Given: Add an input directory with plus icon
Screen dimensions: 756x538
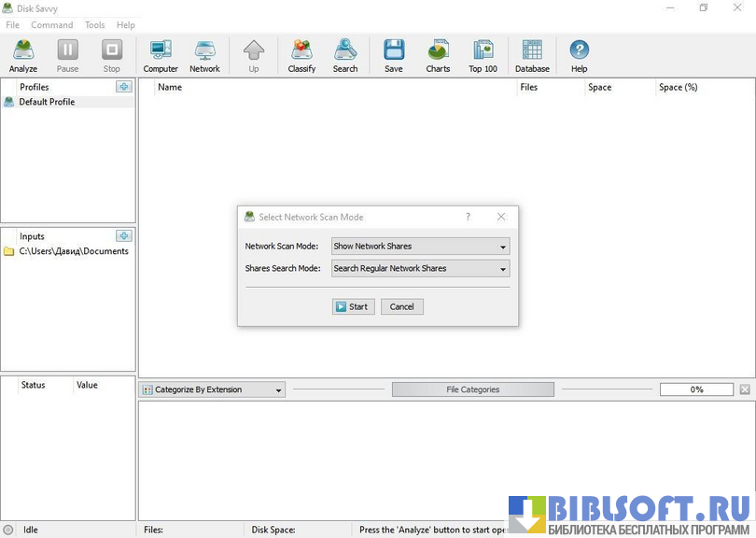Looking at the screenshot, I should click(x=124, y=236).
